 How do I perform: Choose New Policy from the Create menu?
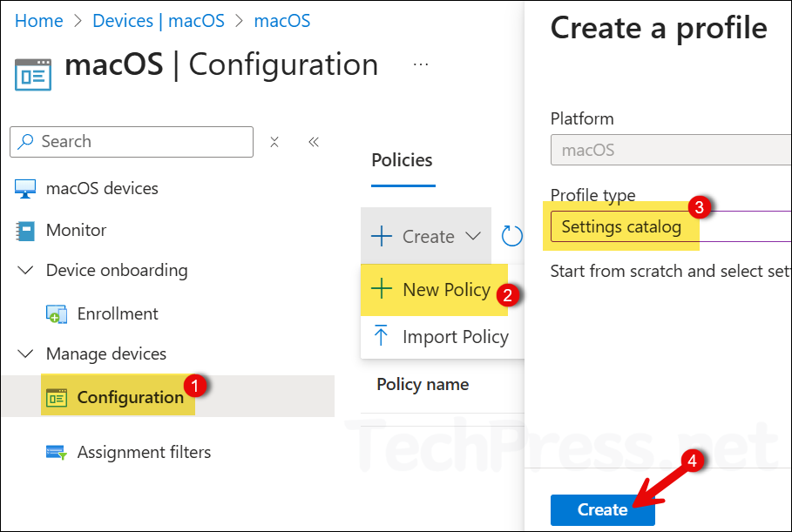434,290
